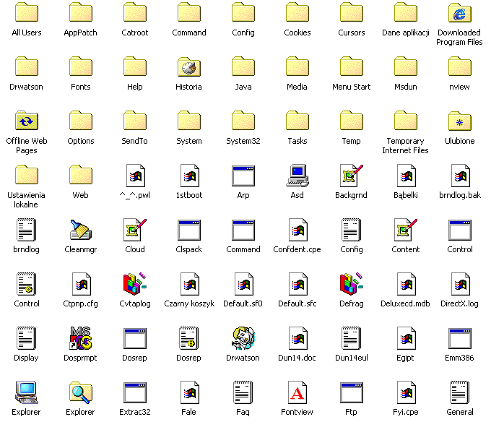Select the Clspack program icon
Viewport: 504px width, 435px height.
189,230
